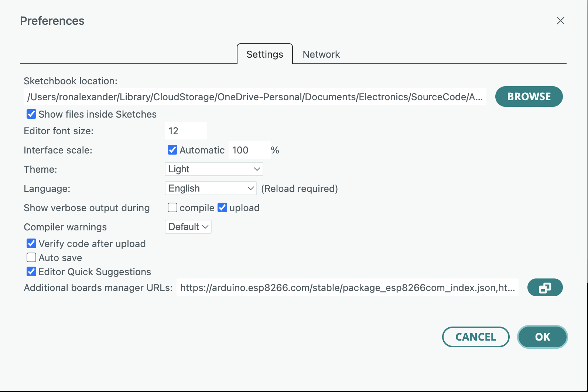
Task: Toggle Verify code after upload
Action: [x=31, y=243]
